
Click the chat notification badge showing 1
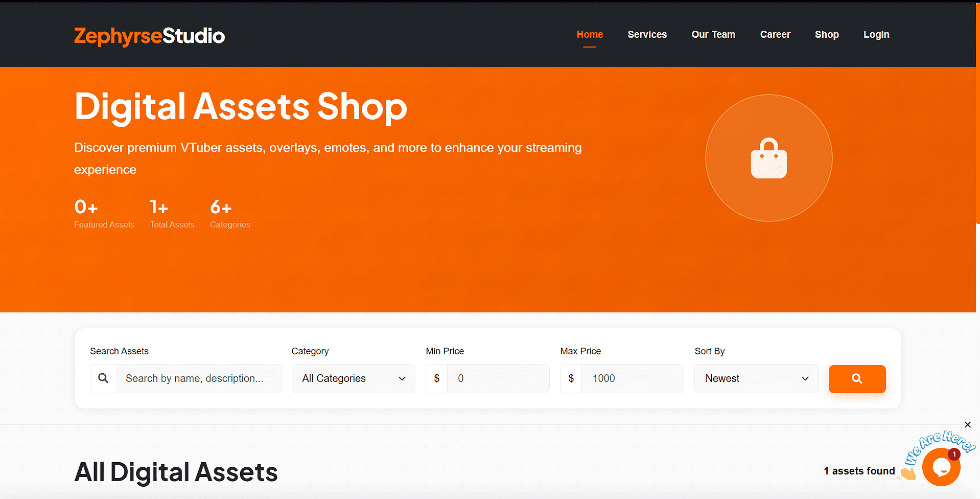954,454
